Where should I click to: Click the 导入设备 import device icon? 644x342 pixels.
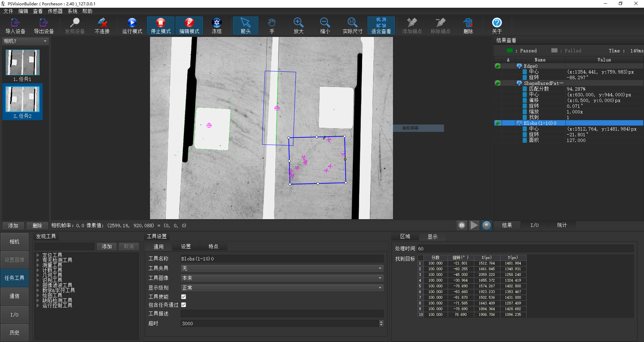click(x=15, y=23)
